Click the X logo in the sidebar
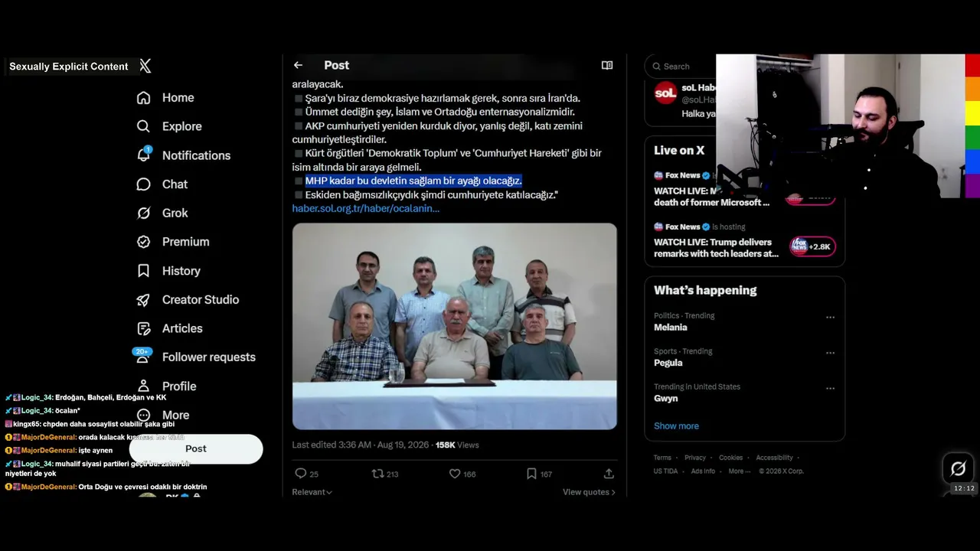This screenshot has width=980, height=551. click(145, 66)
